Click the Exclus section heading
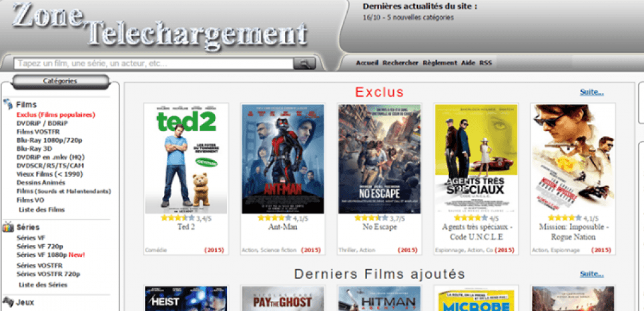Viewport: 644px width, 311px height. (x=380, y=92)
